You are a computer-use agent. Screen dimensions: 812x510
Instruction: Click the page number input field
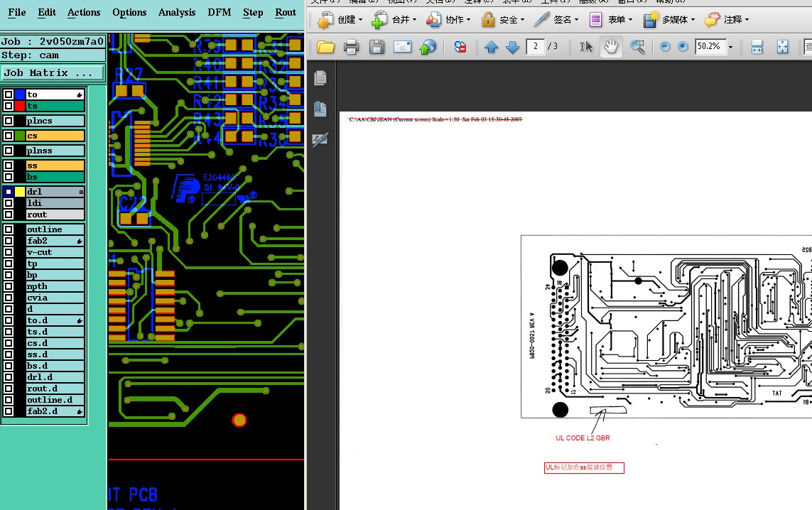(536, 47)
